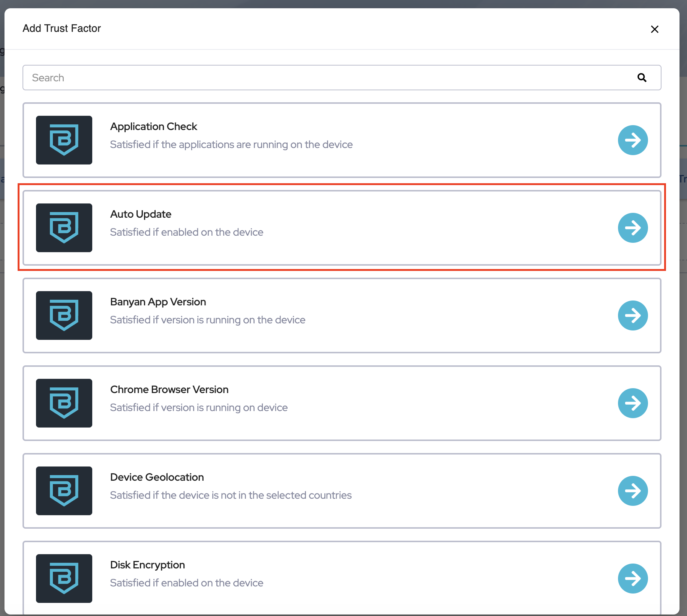Click the Banyan shield logo beside Application Check
The height and width of the screenshot is (616, 687).
tap(64, 140)
